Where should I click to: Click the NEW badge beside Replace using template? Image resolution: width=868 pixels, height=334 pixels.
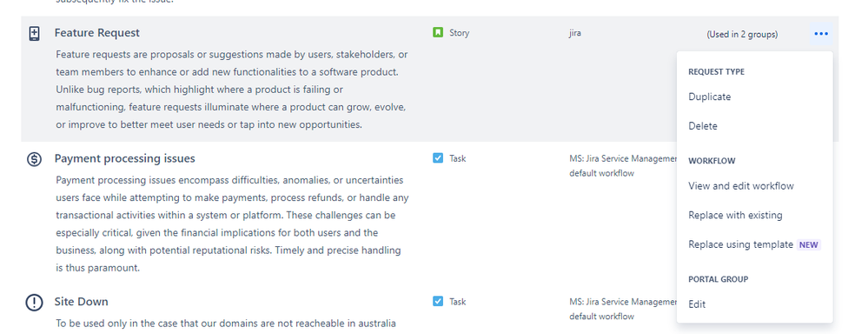tap(808, 244)
